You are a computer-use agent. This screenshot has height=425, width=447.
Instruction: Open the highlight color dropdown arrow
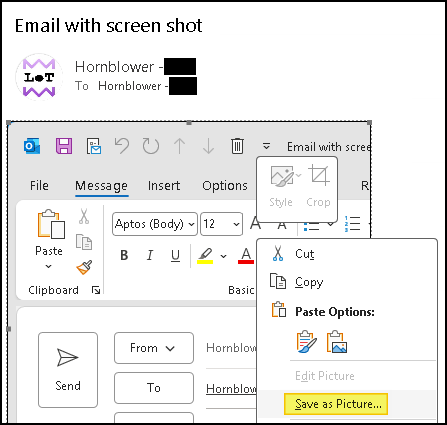(223, 256)
